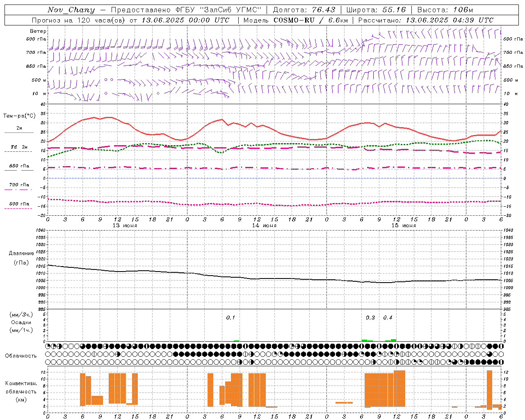Click the model name COSMO-RU / 6.6км
This screenshot has height=420, width=525.
310,20
